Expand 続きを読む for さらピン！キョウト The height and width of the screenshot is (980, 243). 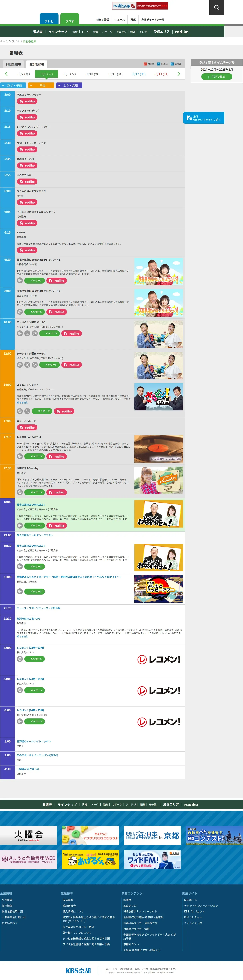coord(22,402)
